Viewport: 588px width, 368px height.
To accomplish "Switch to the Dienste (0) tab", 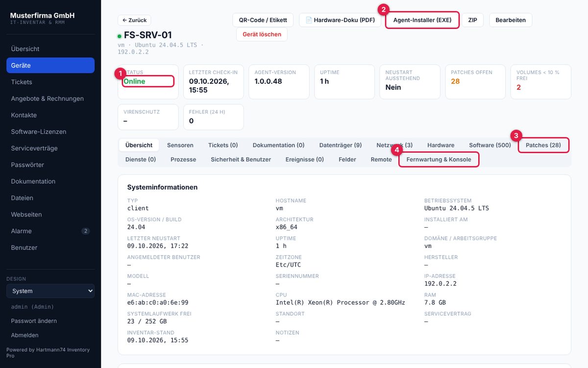I will 141,159.
